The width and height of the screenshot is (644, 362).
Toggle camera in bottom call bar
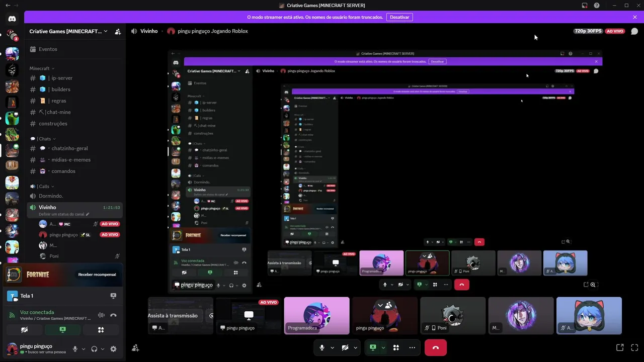coord(345,347)
